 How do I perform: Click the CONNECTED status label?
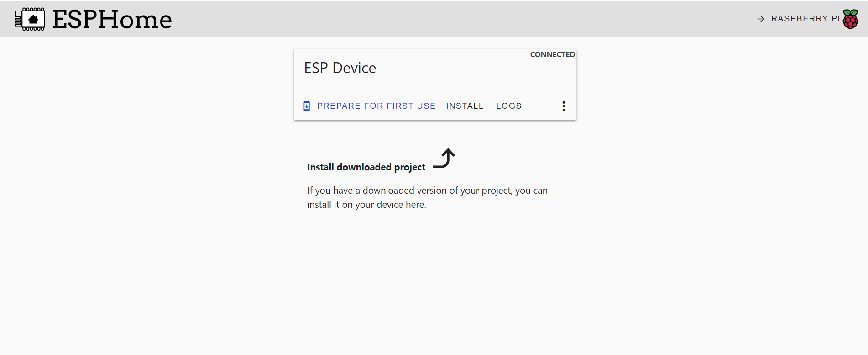click(552, 54)
